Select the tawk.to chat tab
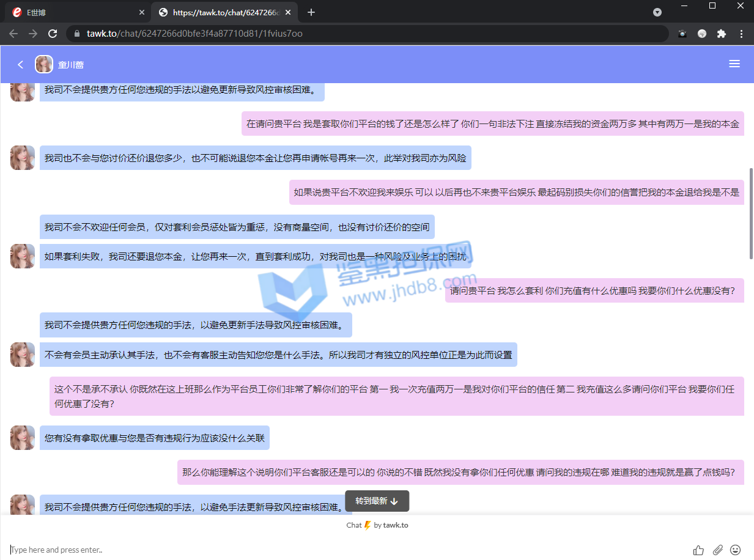754x560 pixels. tap(220, 12)
